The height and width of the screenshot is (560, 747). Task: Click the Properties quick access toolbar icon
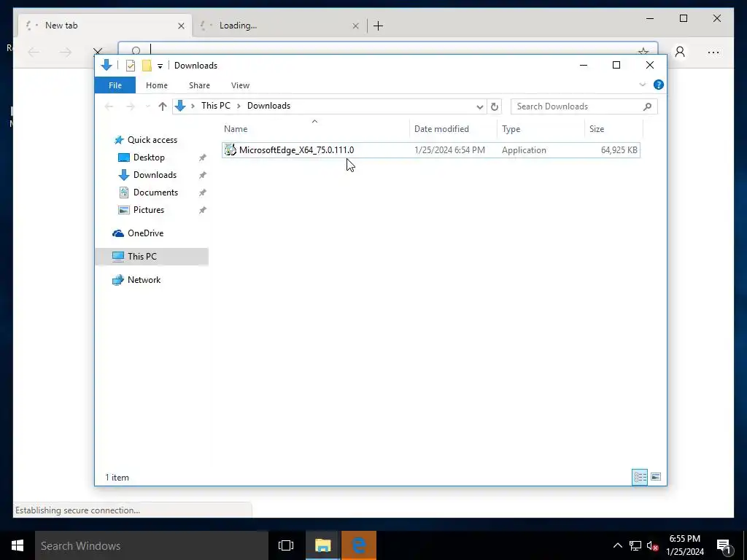[x=130, y=66]
